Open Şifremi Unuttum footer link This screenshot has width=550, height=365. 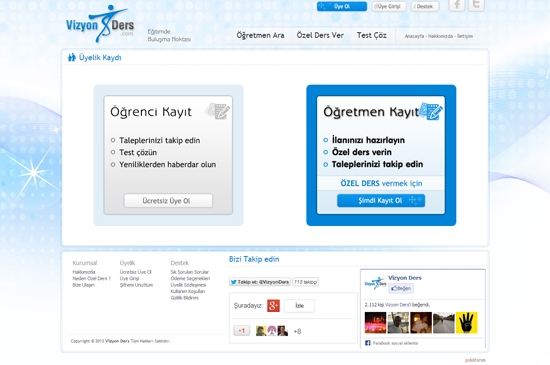pyautogui.click(x=136, y=285)
